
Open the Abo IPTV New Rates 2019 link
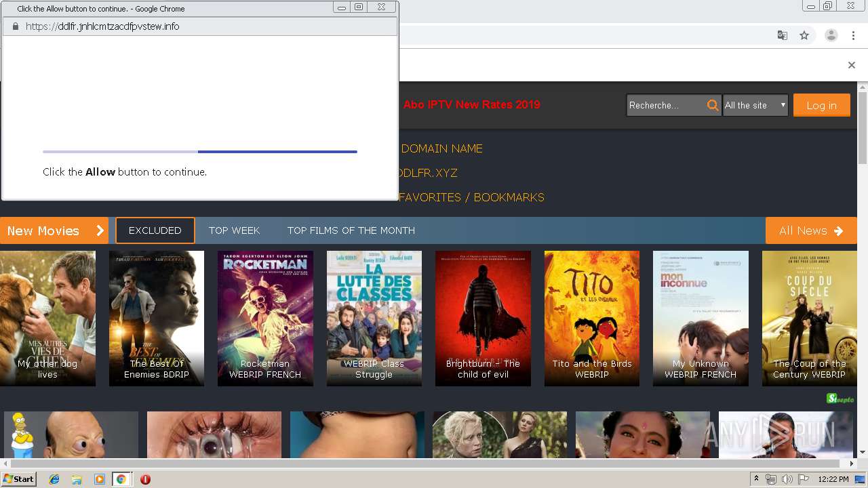[472, 104]
